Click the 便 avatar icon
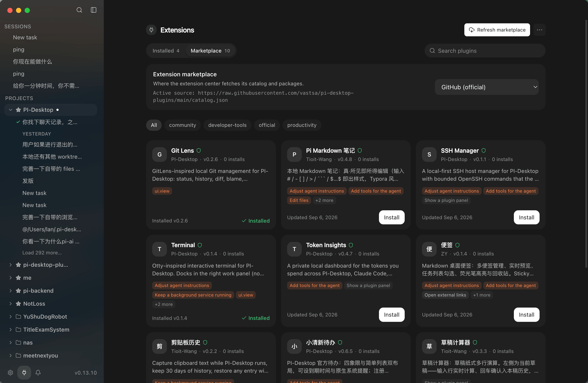588x383 pixels. [x=429, y=249]
